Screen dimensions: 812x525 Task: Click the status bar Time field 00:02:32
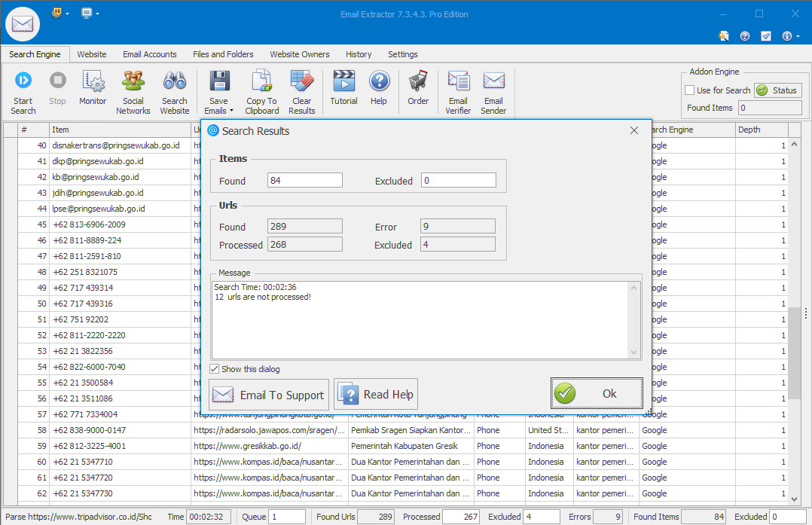coord(208,517)
